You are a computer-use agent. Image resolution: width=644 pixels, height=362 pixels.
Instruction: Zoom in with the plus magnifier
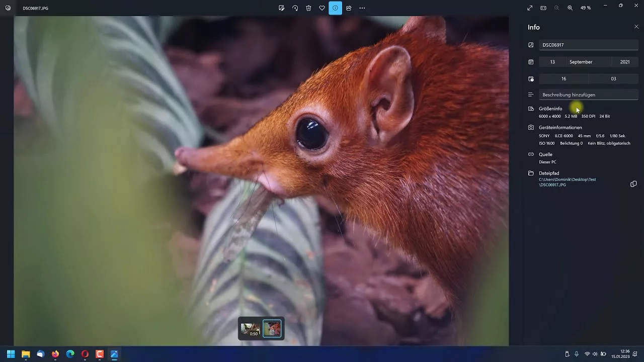pos(570,8)
